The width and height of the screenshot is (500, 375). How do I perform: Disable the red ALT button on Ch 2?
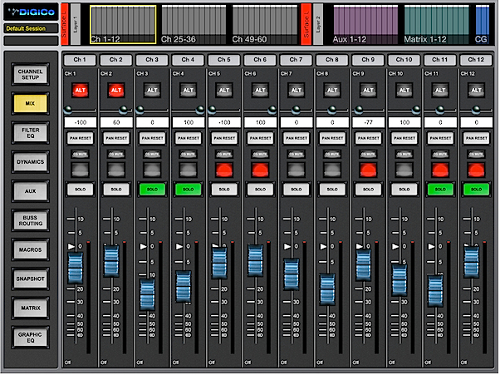pyautogui.click(x=116, y=90)
